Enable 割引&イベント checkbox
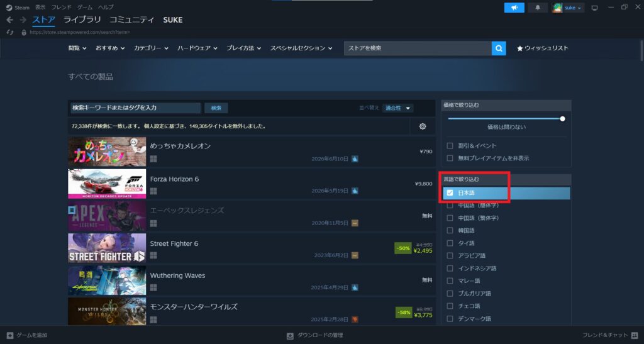Viewport: 644px width, 344px height. point(450,146)
